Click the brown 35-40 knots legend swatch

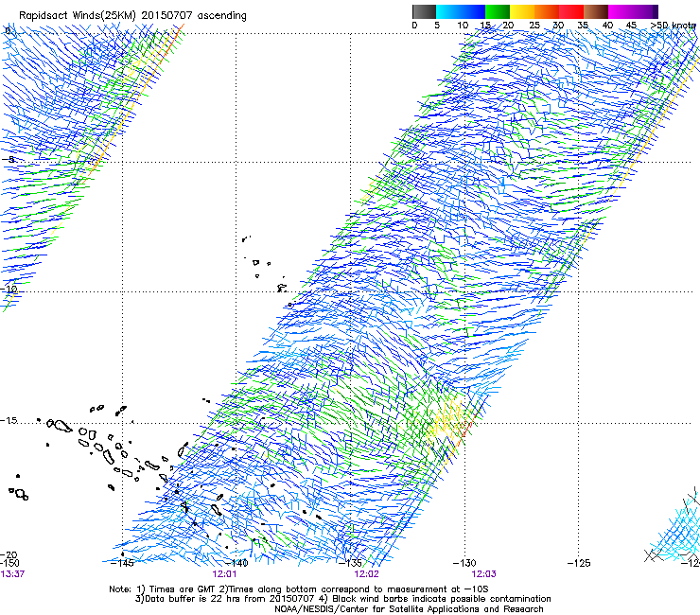pos(596,11)
